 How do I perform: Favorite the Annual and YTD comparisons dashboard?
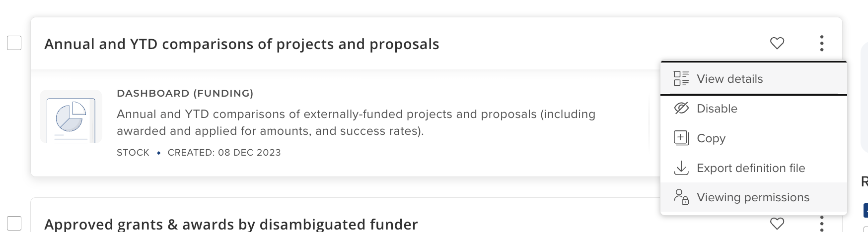point(777,43)
